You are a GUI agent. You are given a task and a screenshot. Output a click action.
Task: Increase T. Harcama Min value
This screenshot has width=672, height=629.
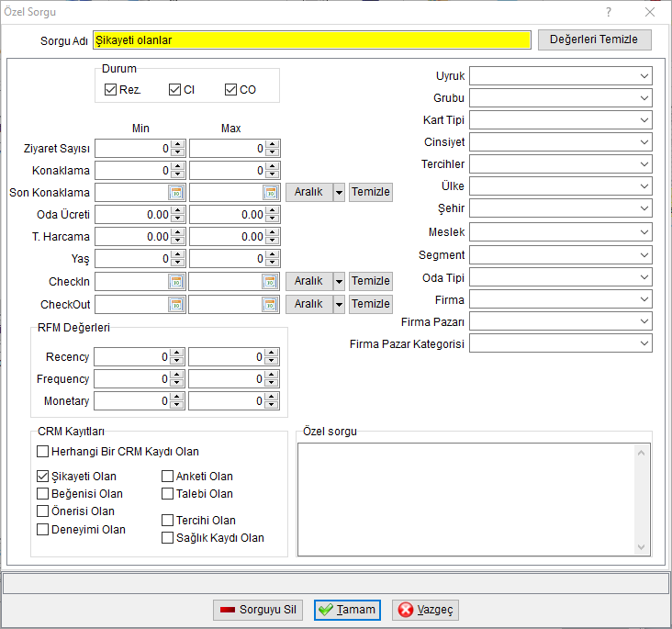(177, 233)
